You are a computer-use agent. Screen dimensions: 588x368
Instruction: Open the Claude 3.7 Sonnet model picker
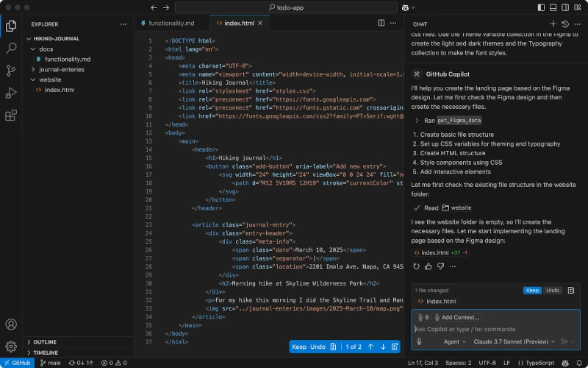point(514,342)
